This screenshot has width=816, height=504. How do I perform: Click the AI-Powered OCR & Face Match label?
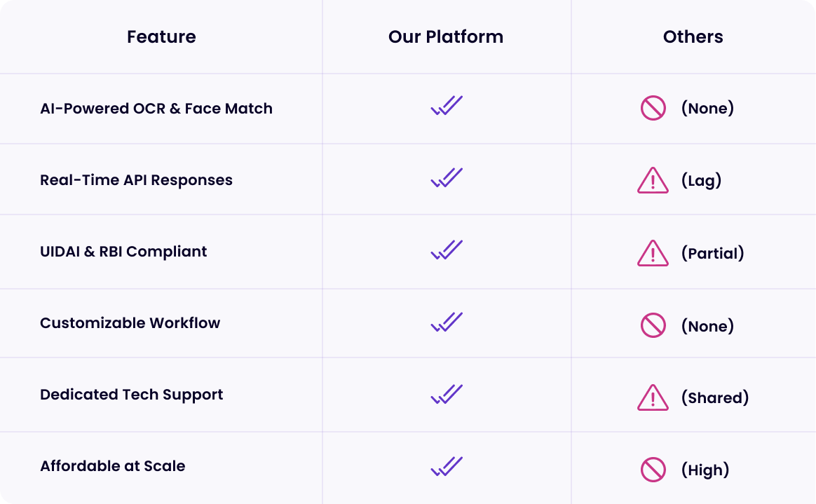coord(156,108)
